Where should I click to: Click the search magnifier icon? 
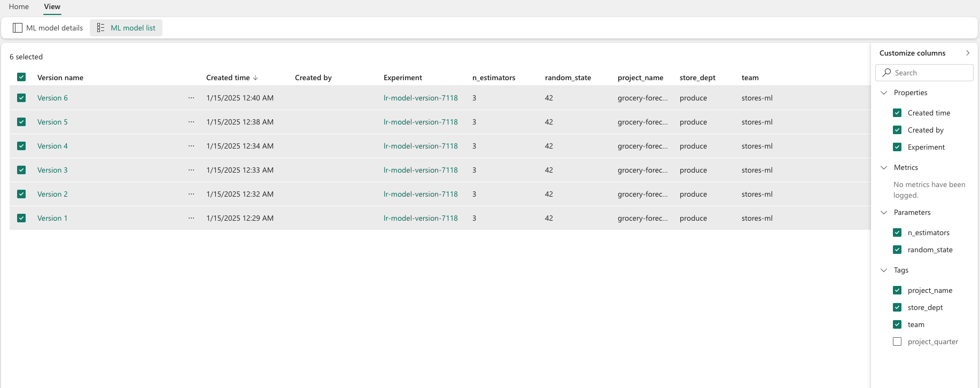point(887,73)
